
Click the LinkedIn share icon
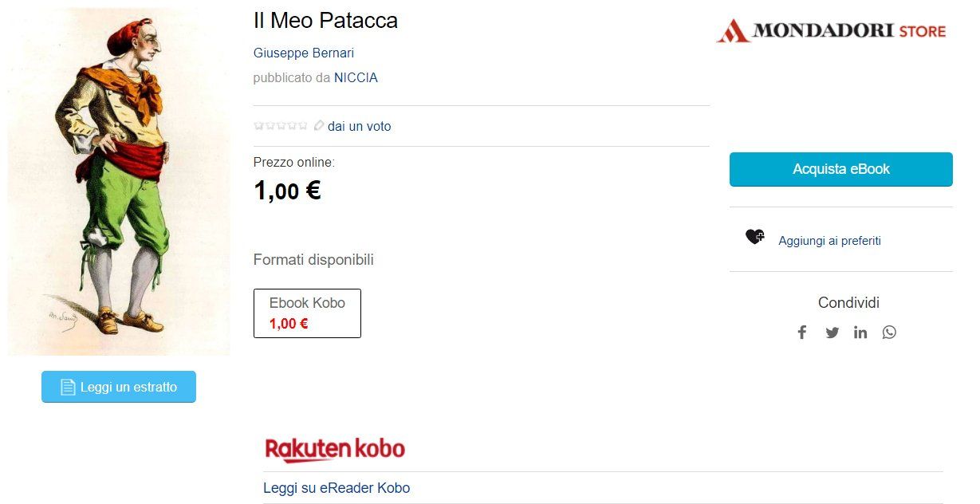860,333
